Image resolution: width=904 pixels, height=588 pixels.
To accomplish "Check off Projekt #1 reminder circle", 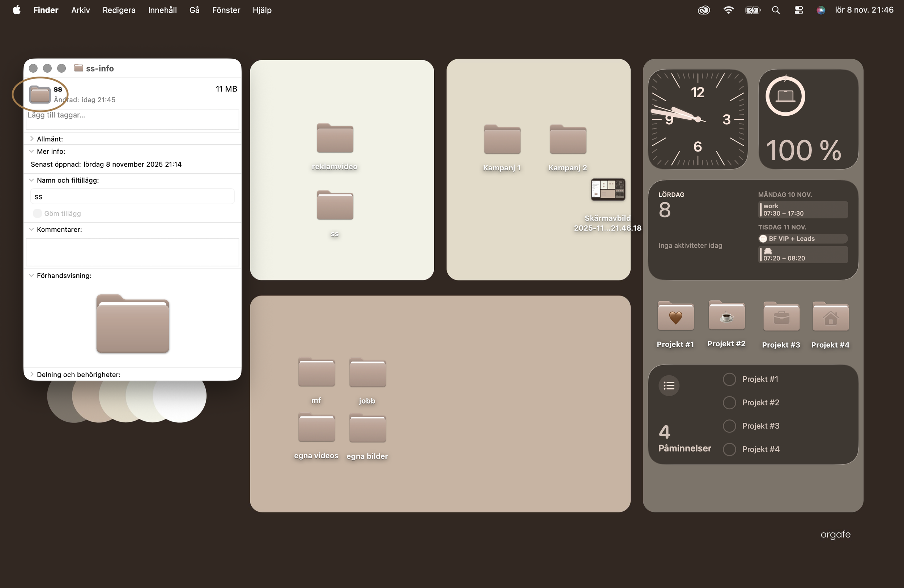I will pyautogui.click(x=729, y=379).
